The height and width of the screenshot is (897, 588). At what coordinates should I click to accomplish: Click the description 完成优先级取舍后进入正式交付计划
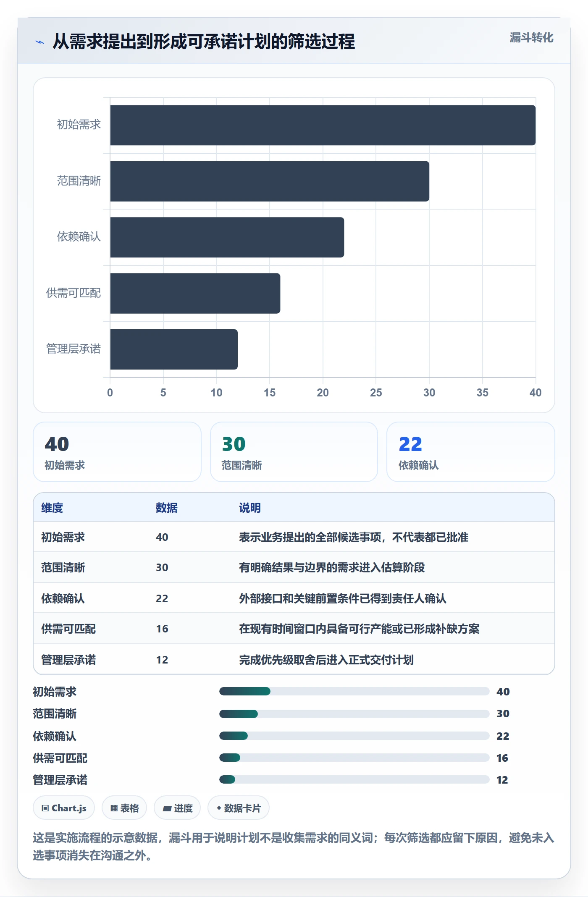(x=326, y=660)
